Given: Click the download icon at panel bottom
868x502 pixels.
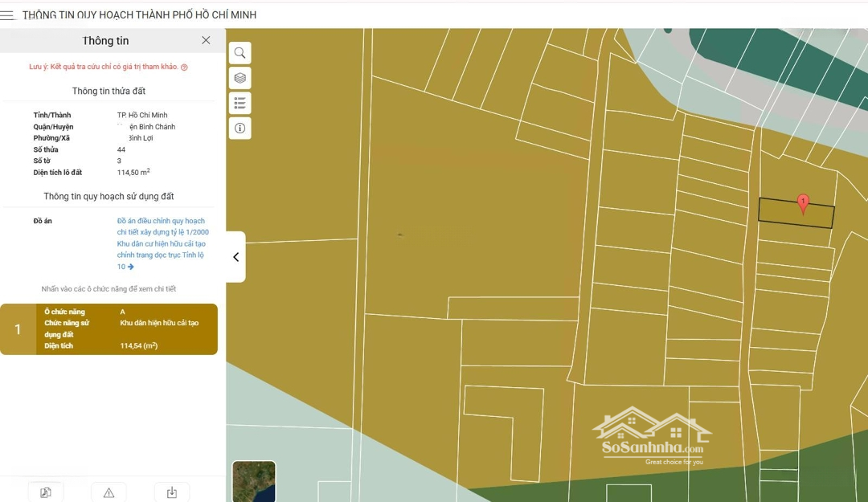Looking at the screenshot, I should click(172, 492).
